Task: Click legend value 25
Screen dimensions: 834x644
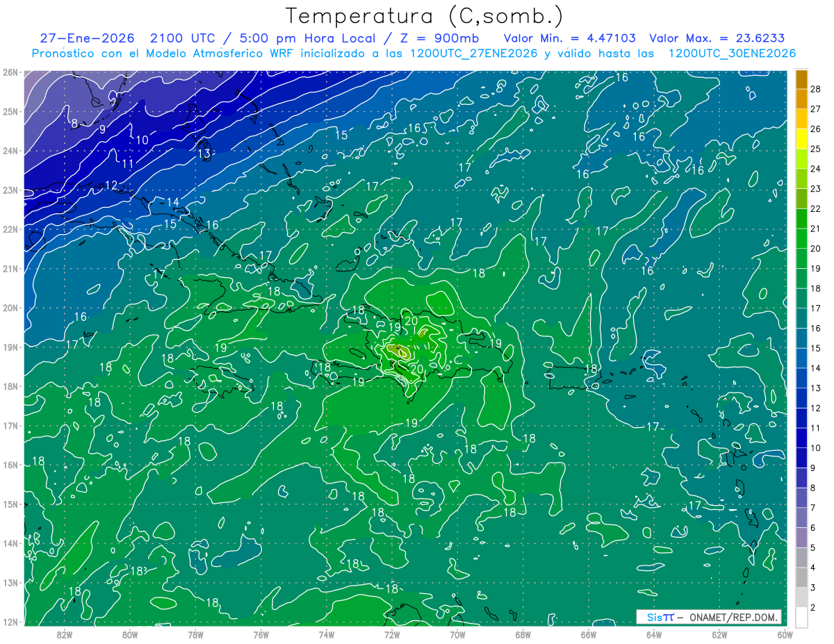Action: coord(816,149)
